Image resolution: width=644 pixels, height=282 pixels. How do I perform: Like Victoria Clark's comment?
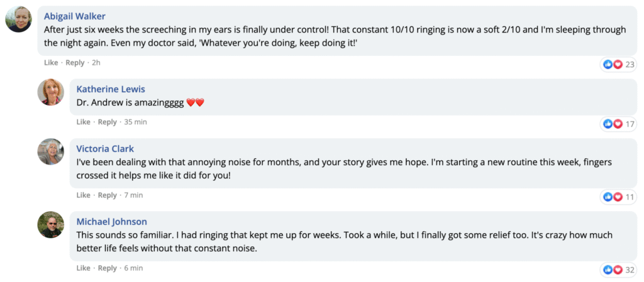(x=84, y=195)
